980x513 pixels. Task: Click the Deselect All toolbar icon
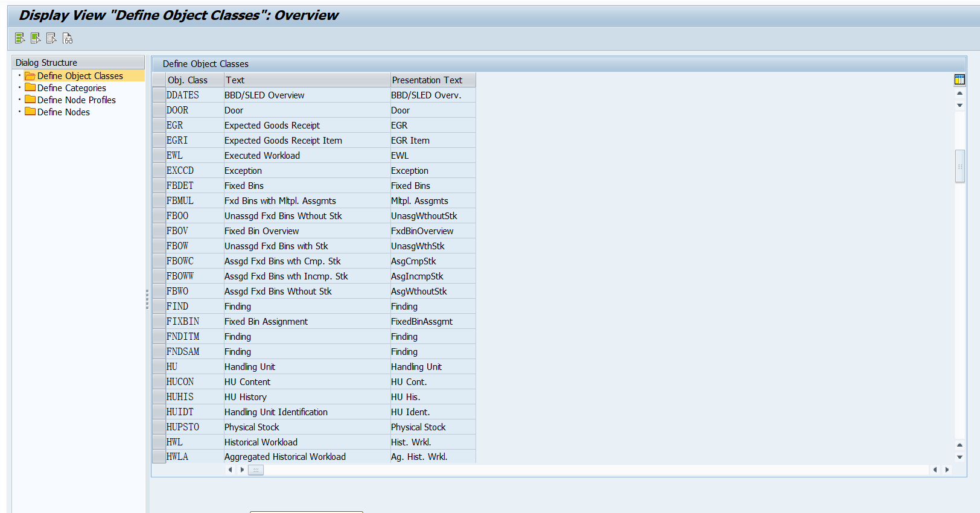coord(51,39)
